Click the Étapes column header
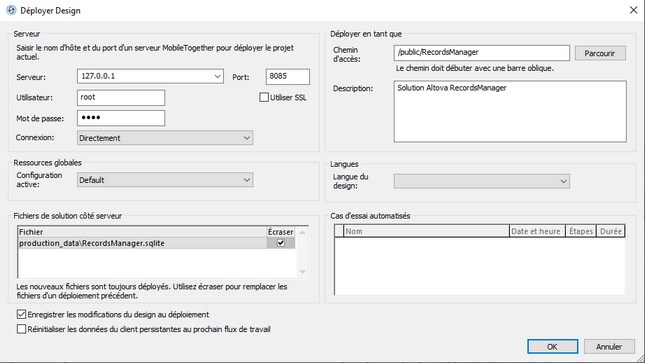Screen dimensions: 645x363 click(x=581, y=231)
